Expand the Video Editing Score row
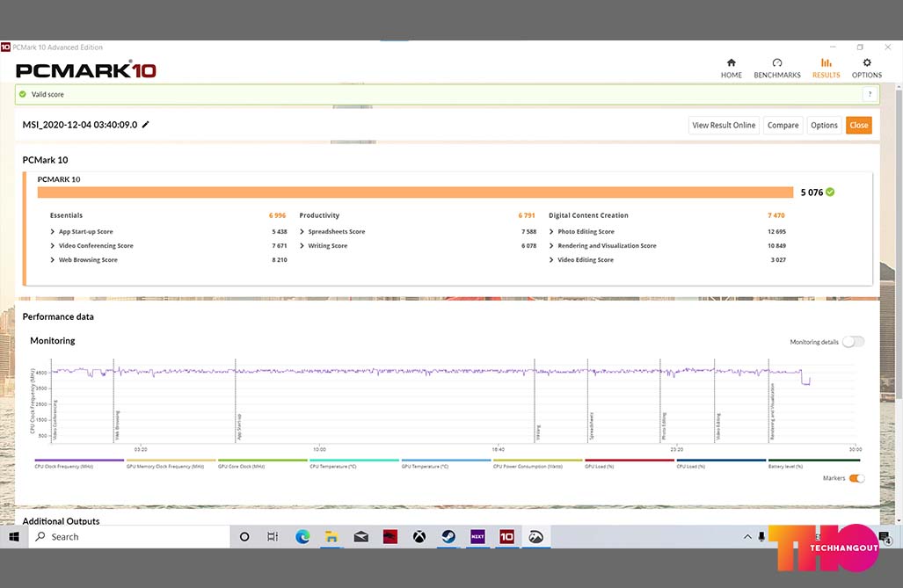 tap(551, 260)
